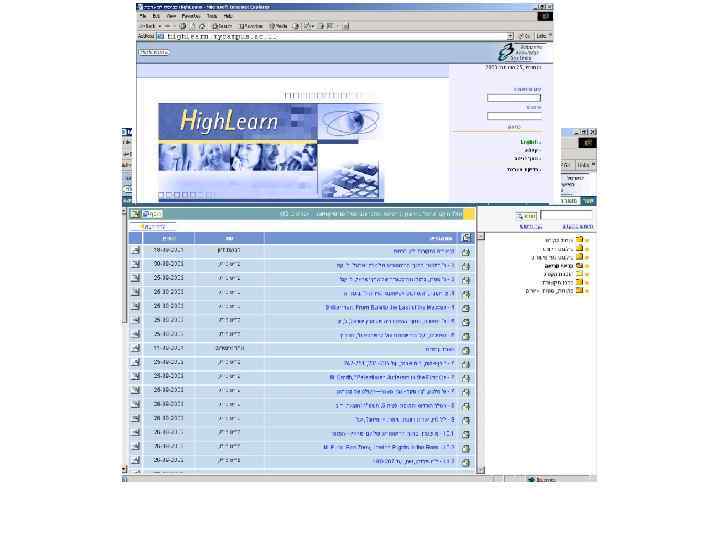
Task: Click the left icon in the row dated 11-09-2003
Action: click(135, 349)
